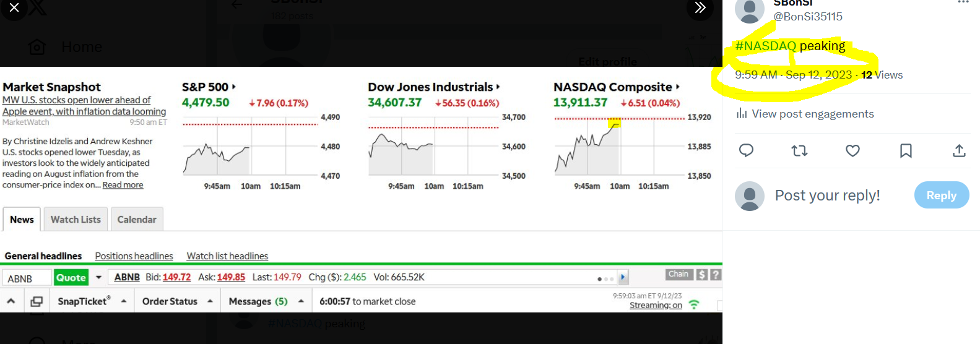Click the blue Reply button
Viewport: 980px width, 344px height.
point(941,196)
